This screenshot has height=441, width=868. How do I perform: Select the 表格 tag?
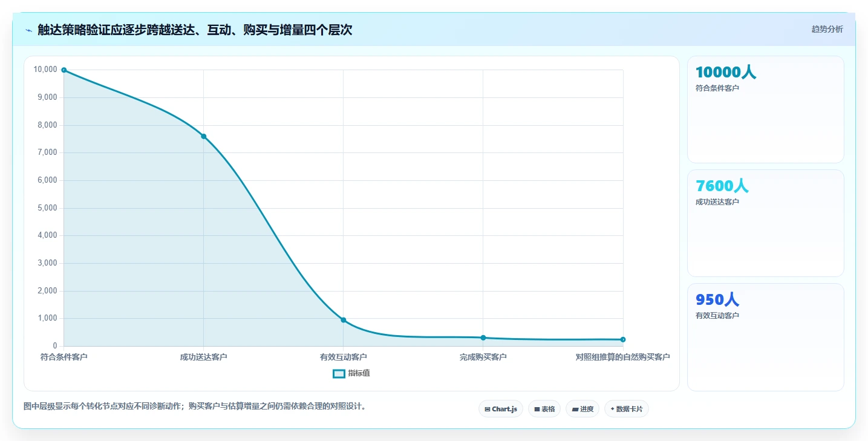coord(544,409)
